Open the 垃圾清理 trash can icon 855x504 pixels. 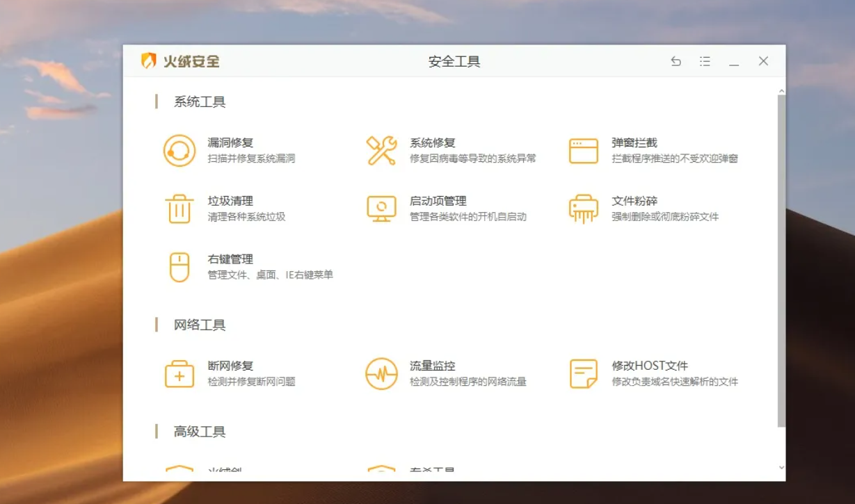pyautogui.click(x=179, y=209)
